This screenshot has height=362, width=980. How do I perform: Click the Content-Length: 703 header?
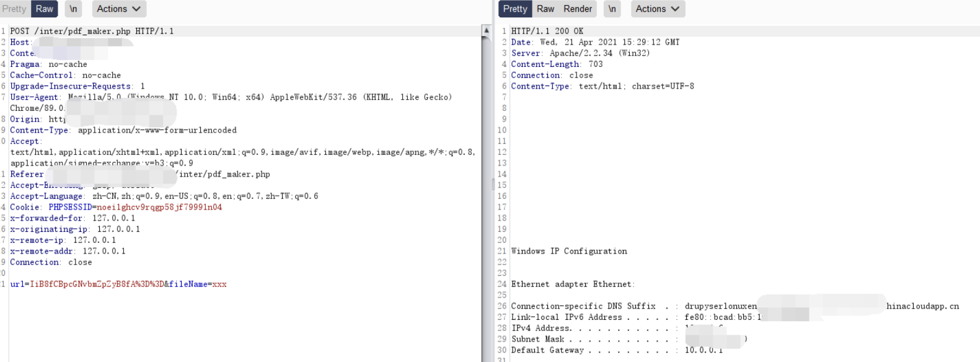coord(557,64)
